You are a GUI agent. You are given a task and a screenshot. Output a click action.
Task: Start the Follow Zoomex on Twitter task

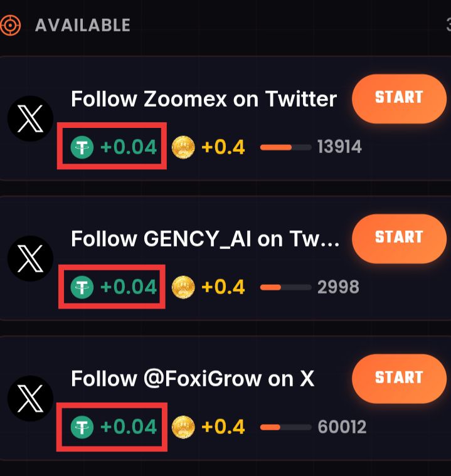point(399,98)
